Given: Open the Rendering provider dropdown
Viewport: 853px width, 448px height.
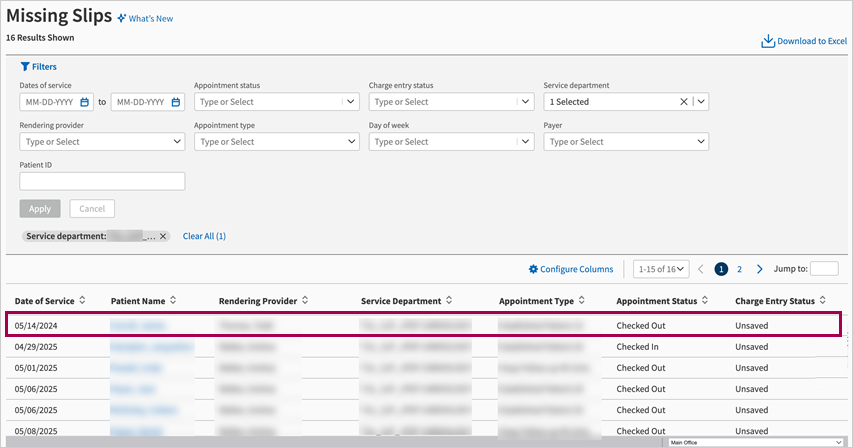Looking at the screenshot, I should click(x=176, y=142).
